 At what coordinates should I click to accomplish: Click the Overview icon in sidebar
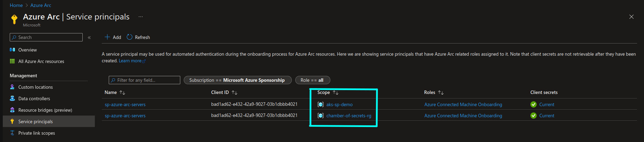coord(13,50)
